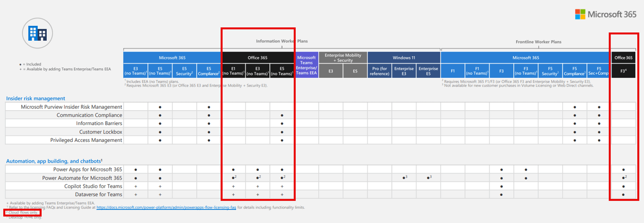Image resolution: width=644 pixels, height=223 pixels.
Task: Click the Privileged Access Management row label
Action: pyautogui.click(x=86, y=140)
